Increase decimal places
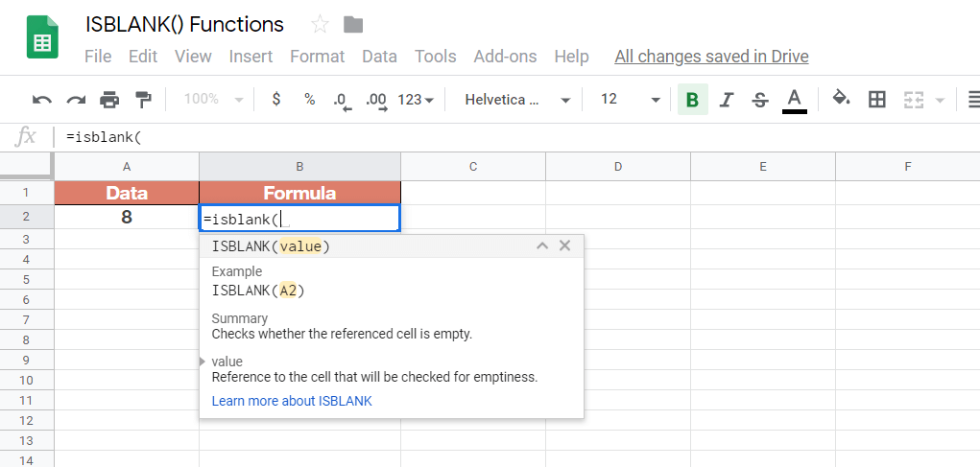Image resolution: width=980 pixels, height=467 pixels. (377, 100)
